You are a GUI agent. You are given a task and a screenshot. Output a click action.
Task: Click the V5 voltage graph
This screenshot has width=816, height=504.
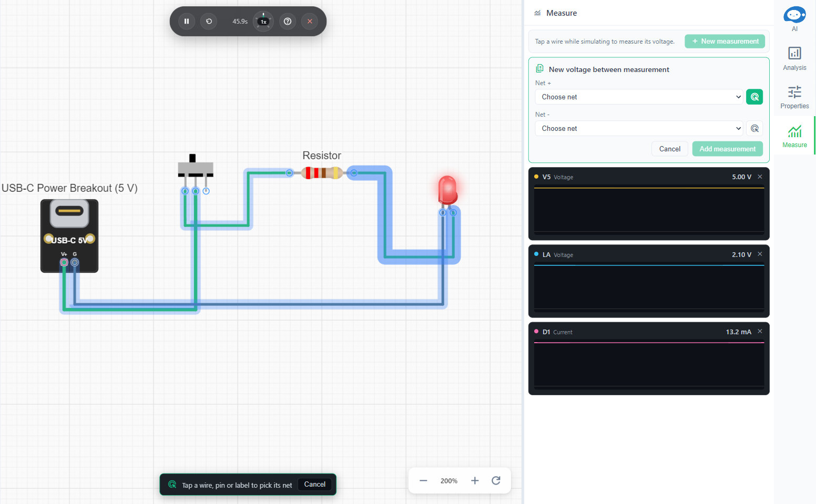[x=649, y=210]
